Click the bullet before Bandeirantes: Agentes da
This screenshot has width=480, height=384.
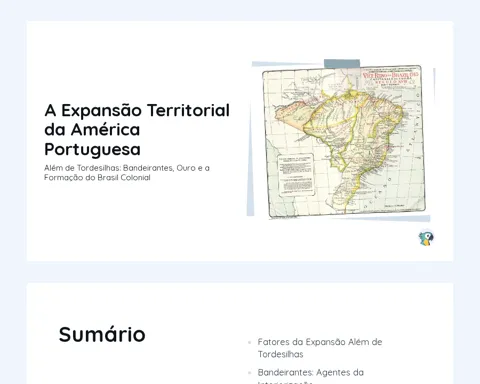tap(249, 373)
